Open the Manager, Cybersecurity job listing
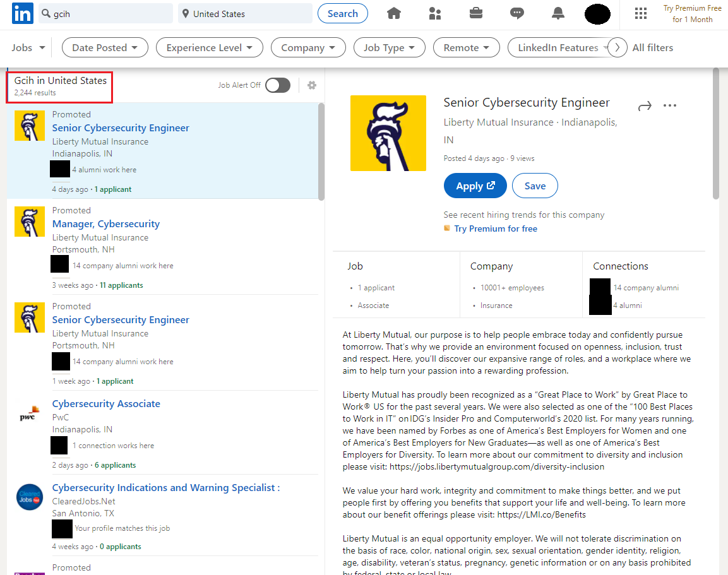The width and height of the screenshot is (728, 575). pos(106,223)
